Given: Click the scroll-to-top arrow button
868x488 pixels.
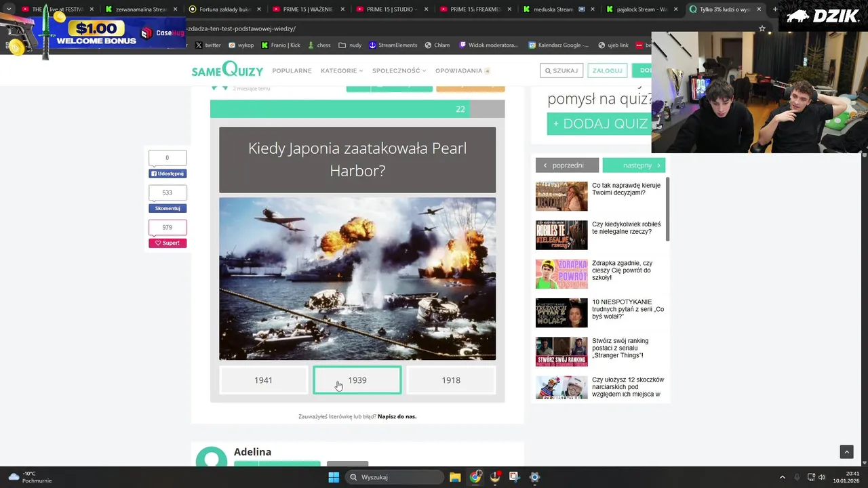Looking at the screenshot, I should pos(846,451).
